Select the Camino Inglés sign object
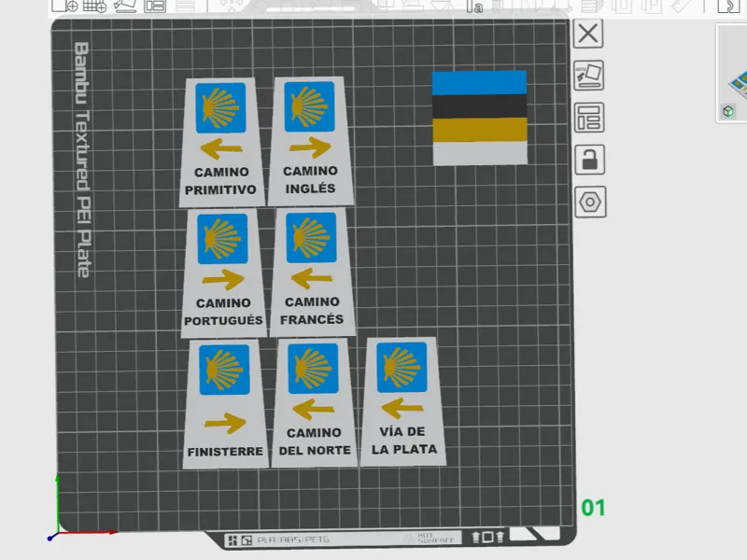 click(x=311, y=142)
